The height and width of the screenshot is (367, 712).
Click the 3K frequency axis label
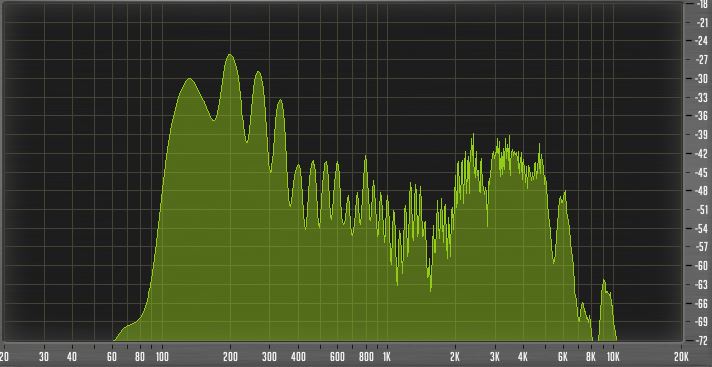coord(495,356)
